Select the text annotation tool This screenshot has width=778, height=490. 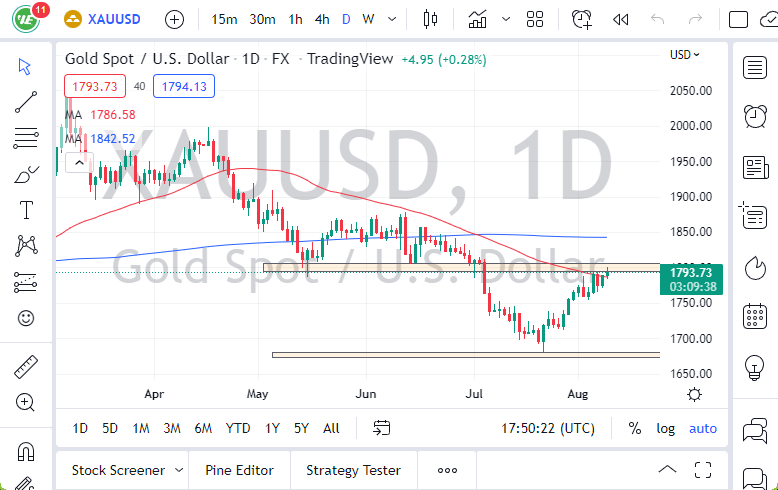coord(26,210)
